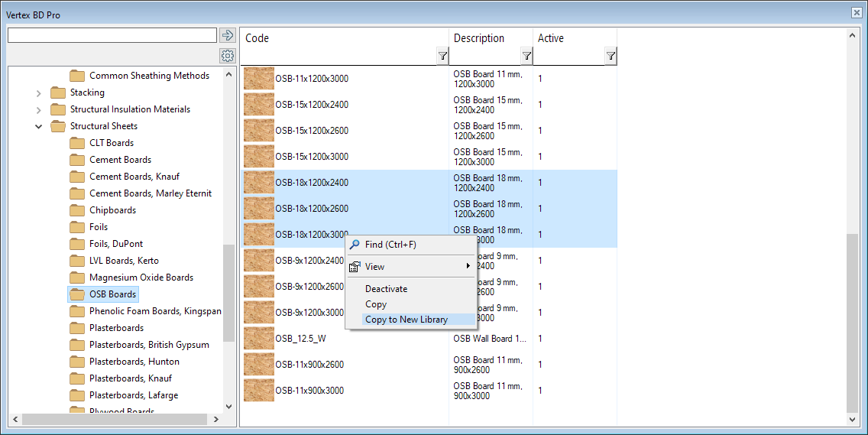Collapse the Structural Sheets node

[x=39, y=126]
